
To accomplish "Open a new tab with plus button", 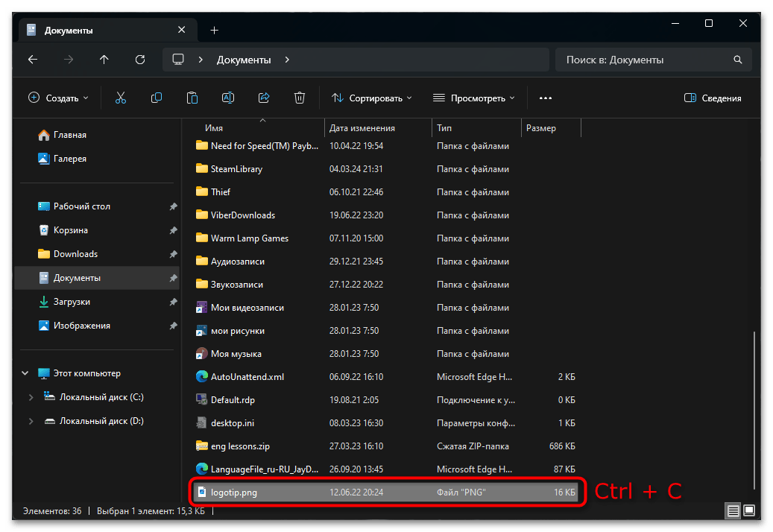I will pyautogui.click(x=214, y=31).
